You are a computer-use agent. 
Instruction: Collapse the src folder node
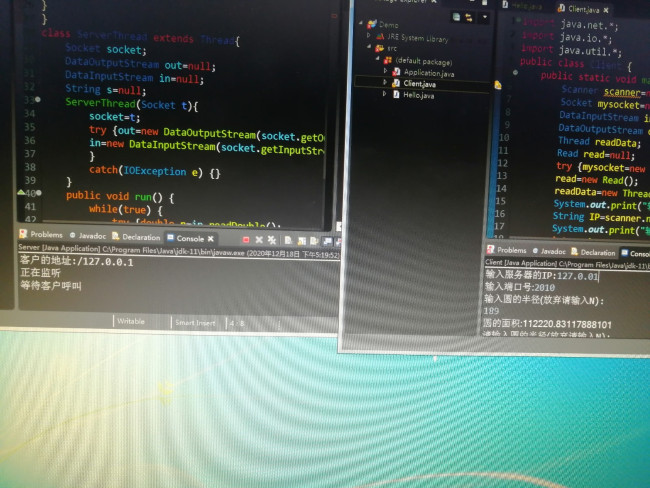[x=369, y=47]
